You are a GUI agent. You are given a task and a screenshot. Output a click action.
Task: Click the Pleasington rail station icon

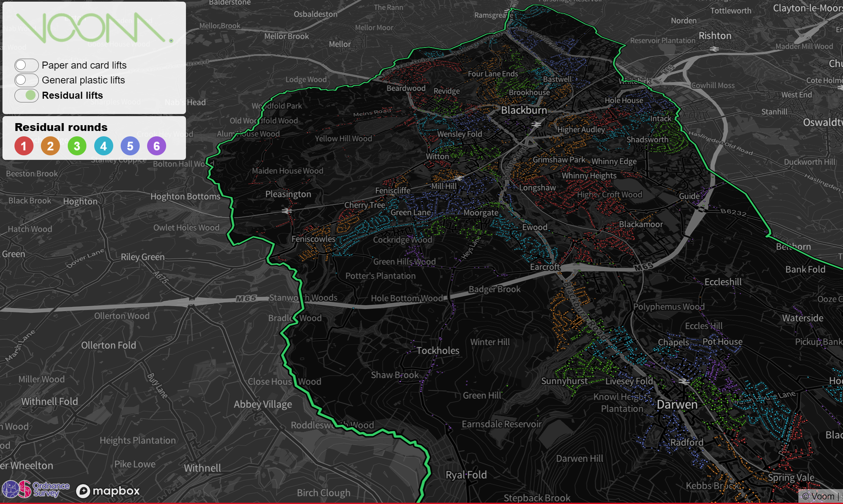click(286, 211)
